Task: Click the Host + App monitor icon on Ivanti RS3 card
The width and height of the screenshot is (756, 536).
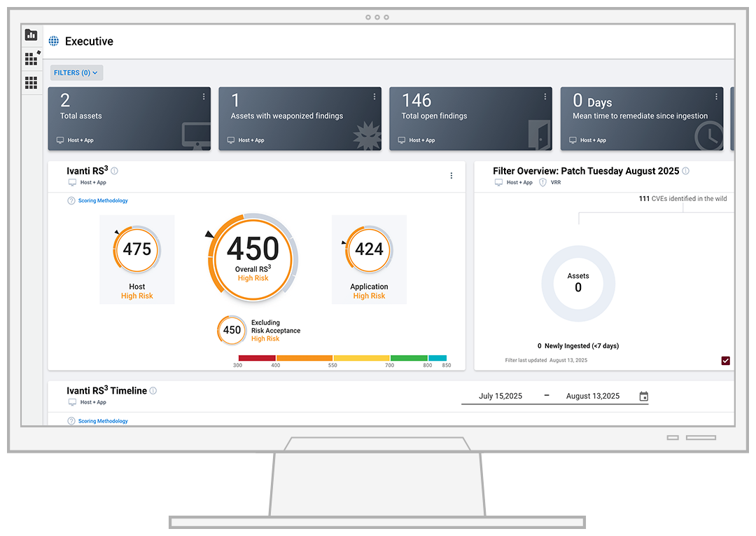Action: click(73, 183)
